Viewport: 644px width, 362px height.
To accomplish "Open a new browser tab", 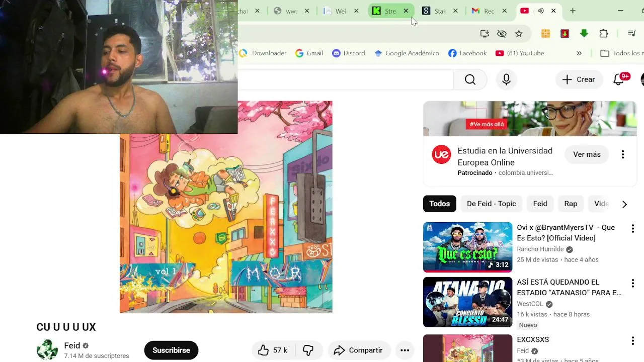I will (x=573, y=11).
